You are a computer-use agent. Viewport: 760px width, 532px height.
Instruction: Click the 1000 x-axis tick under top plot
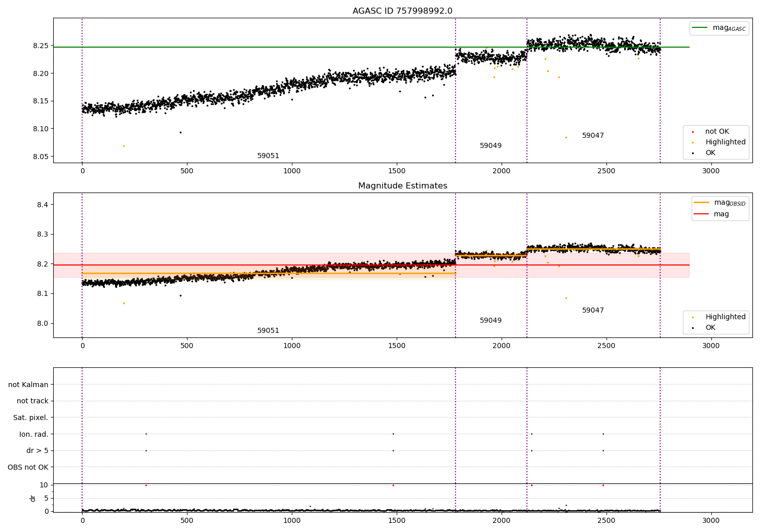[292, 171]
